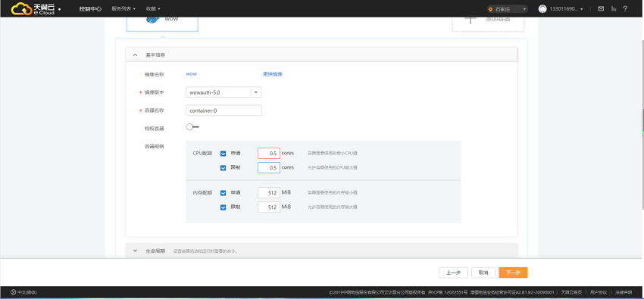Screen dimensions: 644x299
Task: Click the 容器需要使用的最小CPU值 hint text
Action: (333, 154)
